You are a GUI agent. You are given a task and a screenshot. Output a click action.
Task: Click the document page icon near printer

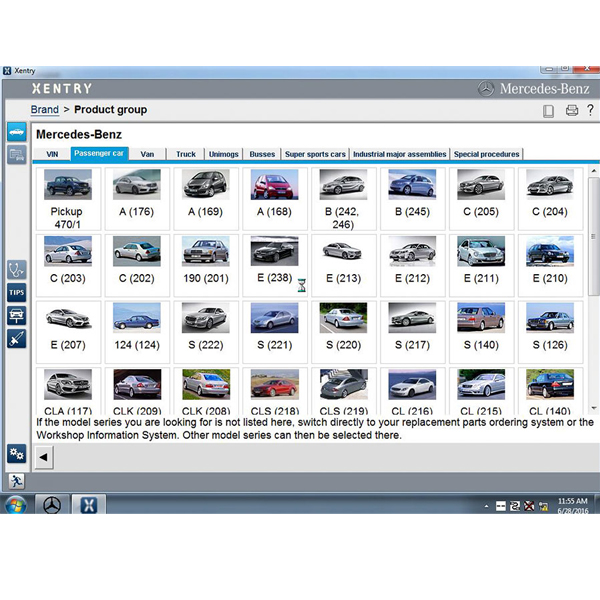click(548, 111)
